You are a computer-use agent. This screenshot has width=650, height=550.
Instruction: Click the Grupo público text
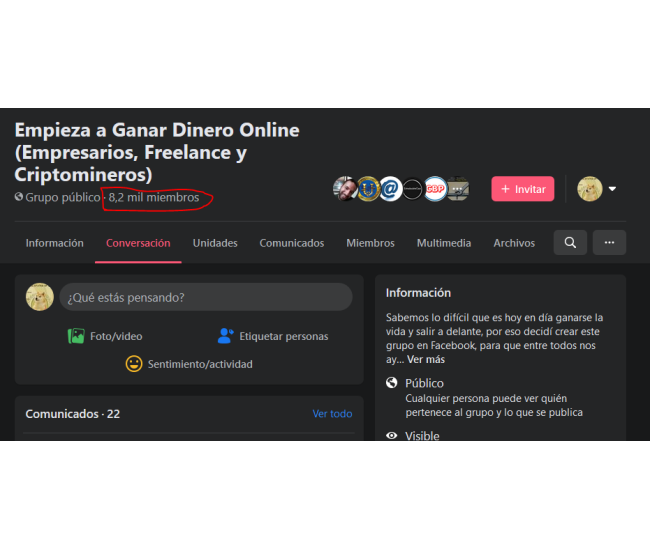coord(63,197)
